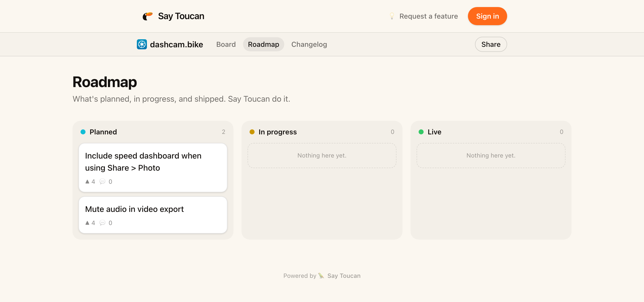Upvote arrow on Mute audio in video export card

coord(87,223)
